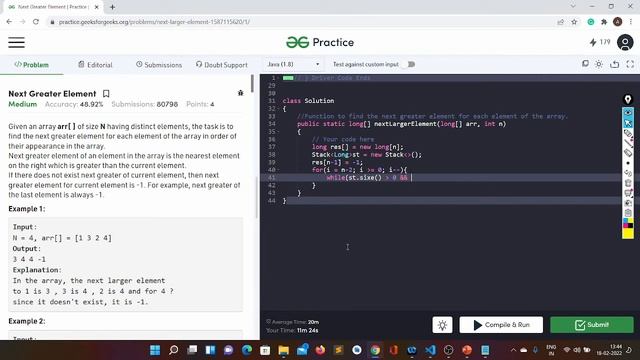
Task: Open the user profile avatar
Action: [625, 42]
